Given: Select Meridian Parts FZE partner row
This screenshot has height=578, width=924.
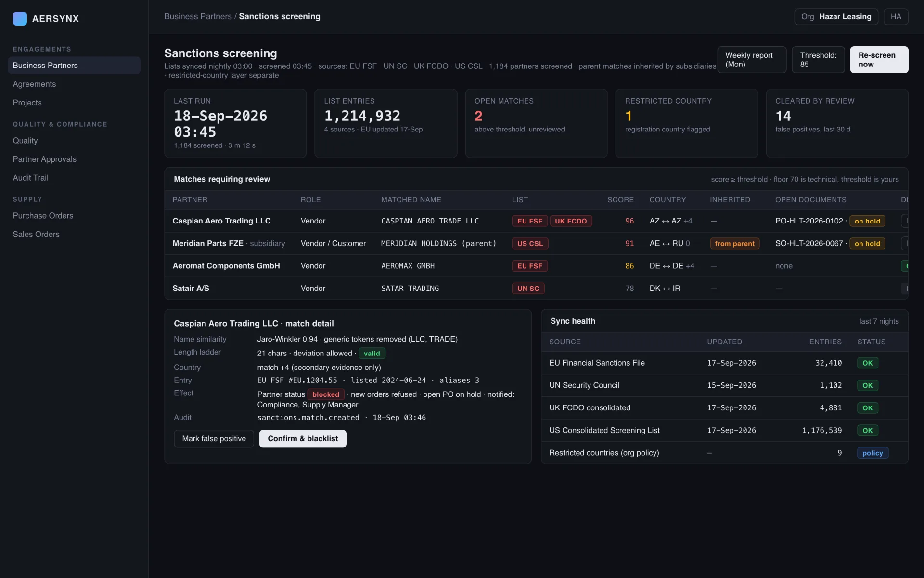Looking at the screenshot, I should click(536, 243).
